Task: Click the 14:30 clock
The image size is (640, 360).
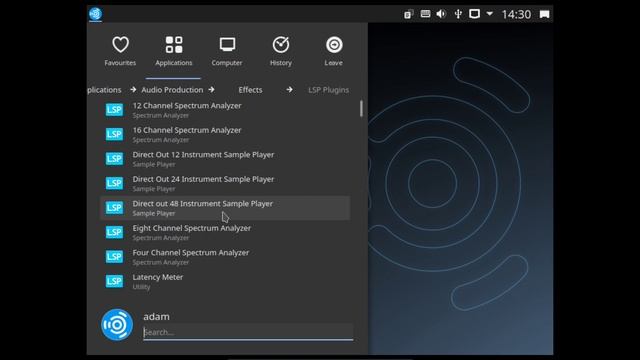Action: pyautogui.click(x=516, y=14)
